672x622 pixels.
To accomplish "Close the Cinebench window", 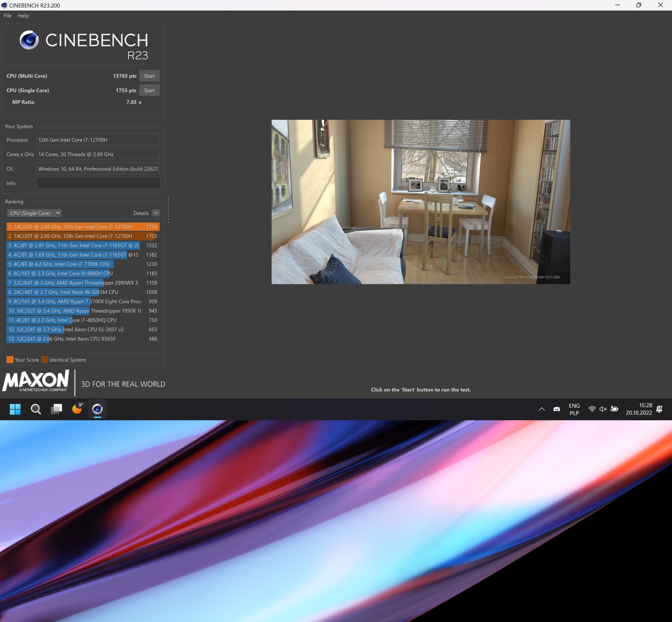I will click(661, 5).
